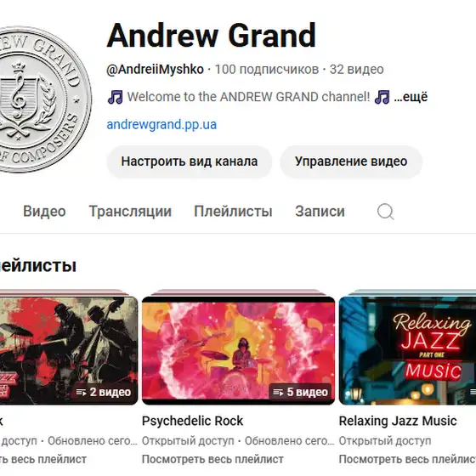The height and width of the screenshot is (476, 476).
Task: Open the andrewgrand.pp.ua link
Action: point(161,124)
